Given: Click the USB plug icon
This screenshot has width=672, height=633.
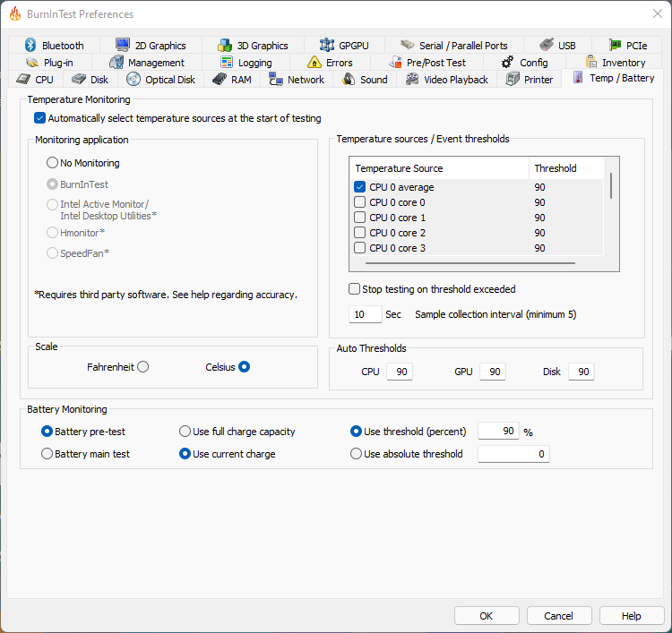Looking at the screenshot, I should pyautogui.click(x=547, y=45).
